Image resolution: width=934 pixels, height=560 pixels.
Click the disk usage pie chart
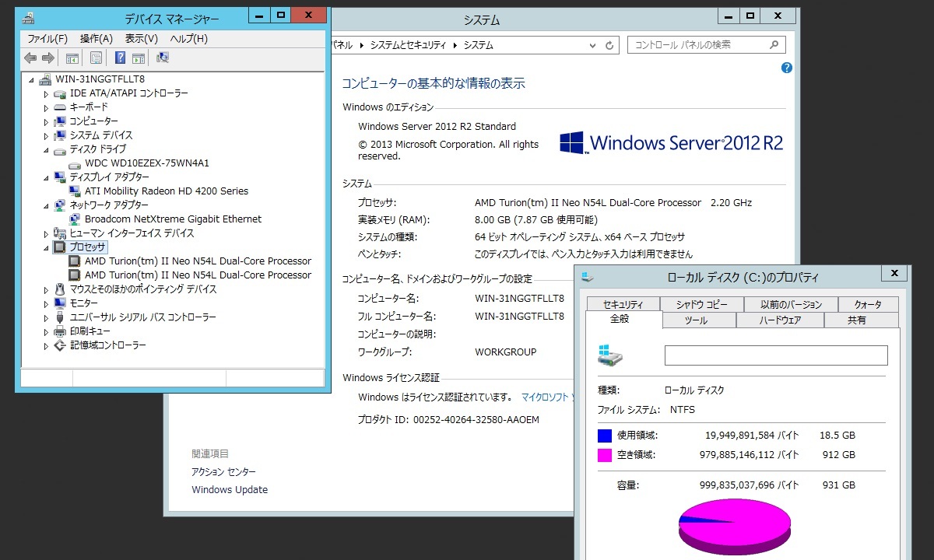pyautogui.click(x=735, y=526)
